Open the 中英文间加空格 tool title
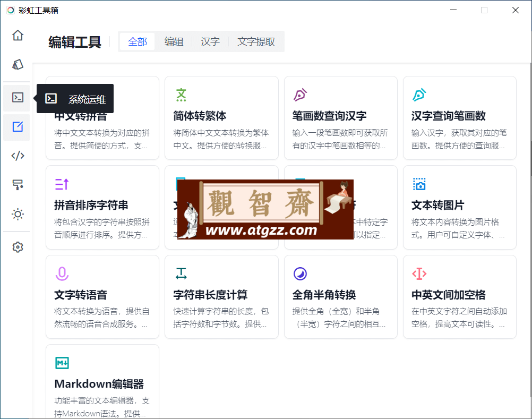 449,295
